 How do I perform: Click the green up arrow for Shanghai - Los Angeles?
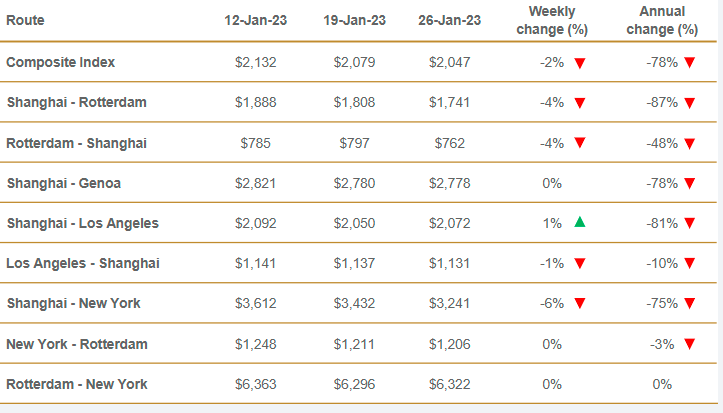[579, 222]
